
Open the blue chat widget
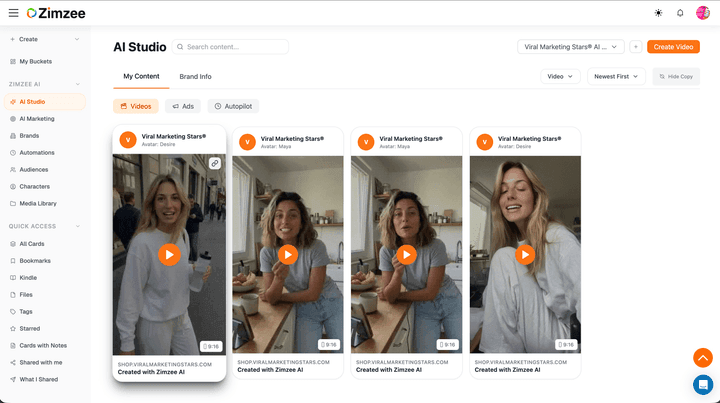[703, 385]
